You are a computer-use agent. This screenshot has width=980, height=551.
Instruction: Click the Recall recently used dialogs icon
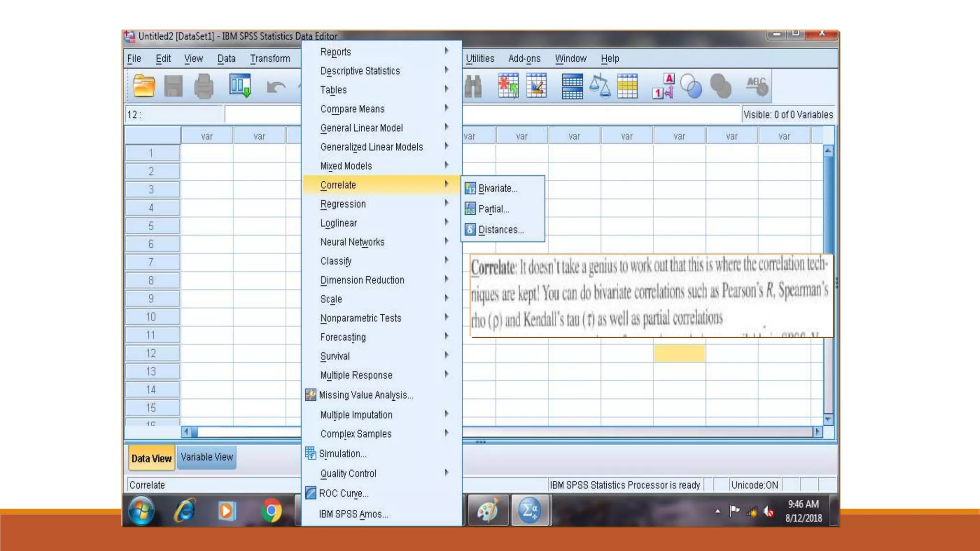click(x=240, y=86)
